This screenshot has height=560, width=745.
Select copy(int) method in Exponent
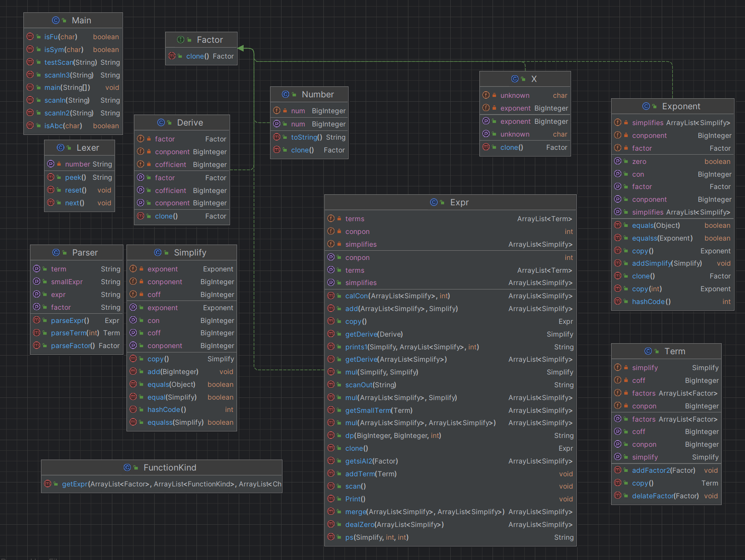tap(647, 289)
